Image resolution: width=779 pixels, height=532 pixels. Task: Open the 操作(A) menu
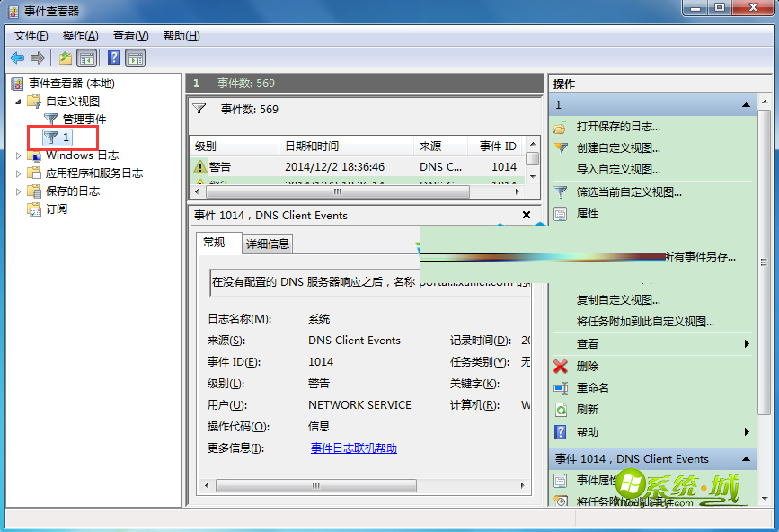pyautogui.click(x=80, y=36)
